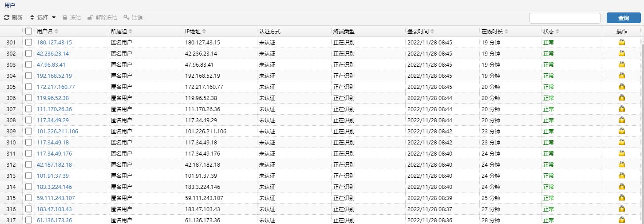Image resolution: width=644 pixels, height=224 pixels.
Task: Sort by the 登录时间 column arrows
Action: tap(432, 32)
